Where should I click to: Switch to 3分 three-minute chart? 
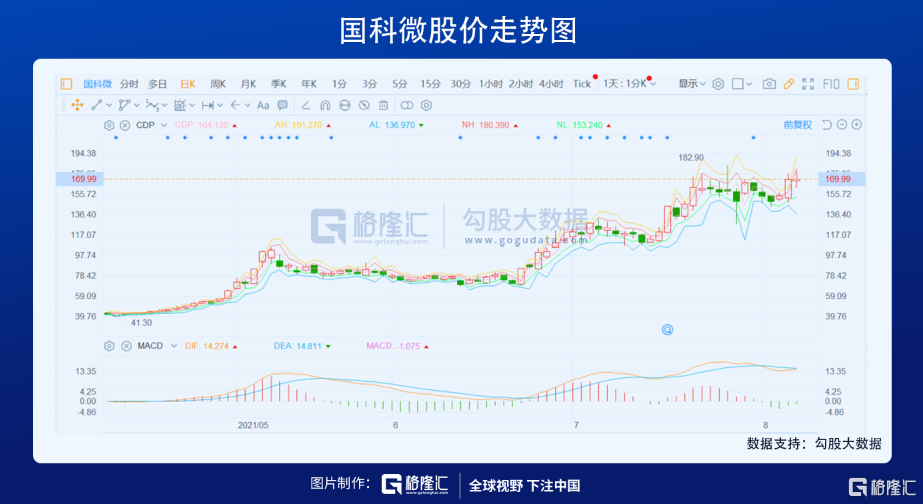pos(370,84)
